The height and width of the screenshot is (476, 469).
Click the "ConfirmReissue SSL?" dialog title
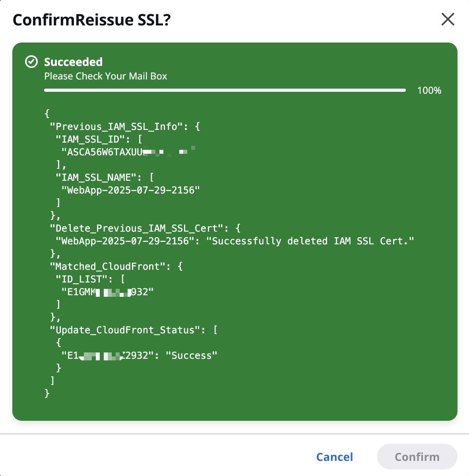(92, 20)
